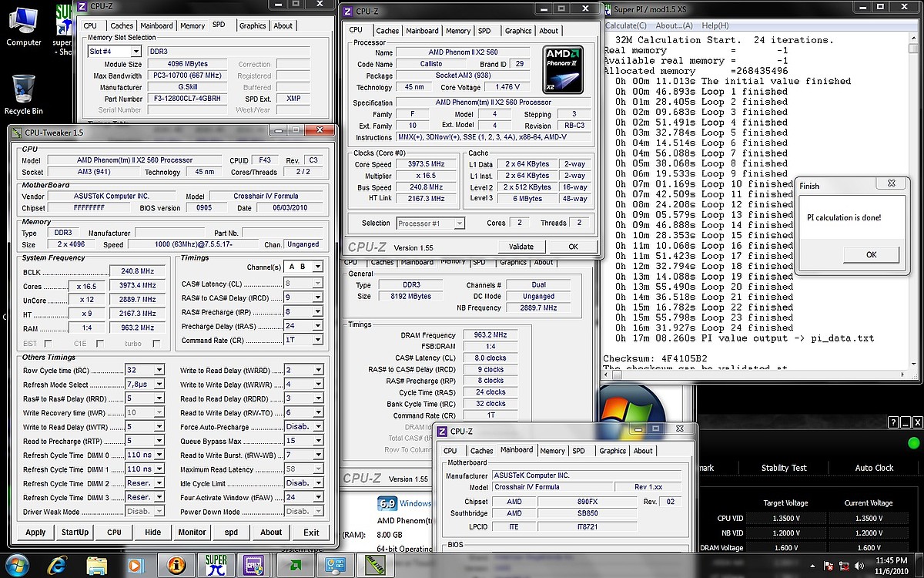The width and height of the screenshot is (924, 578).
Task: Open the About...(A) menu in Super PI
Action: coord(675,25)
